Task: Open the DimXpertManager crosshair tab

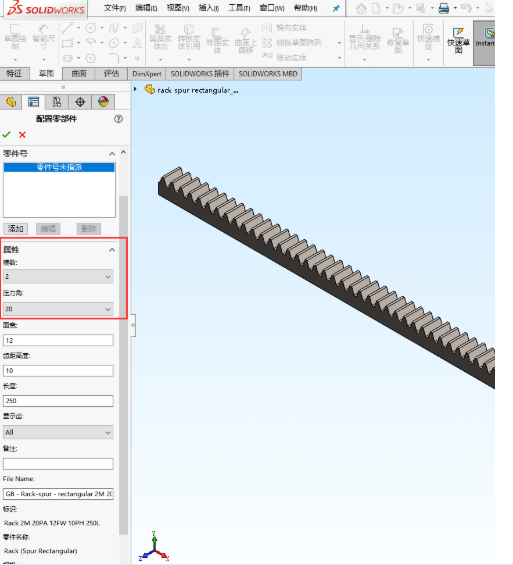Action: [x=80, y=102]
